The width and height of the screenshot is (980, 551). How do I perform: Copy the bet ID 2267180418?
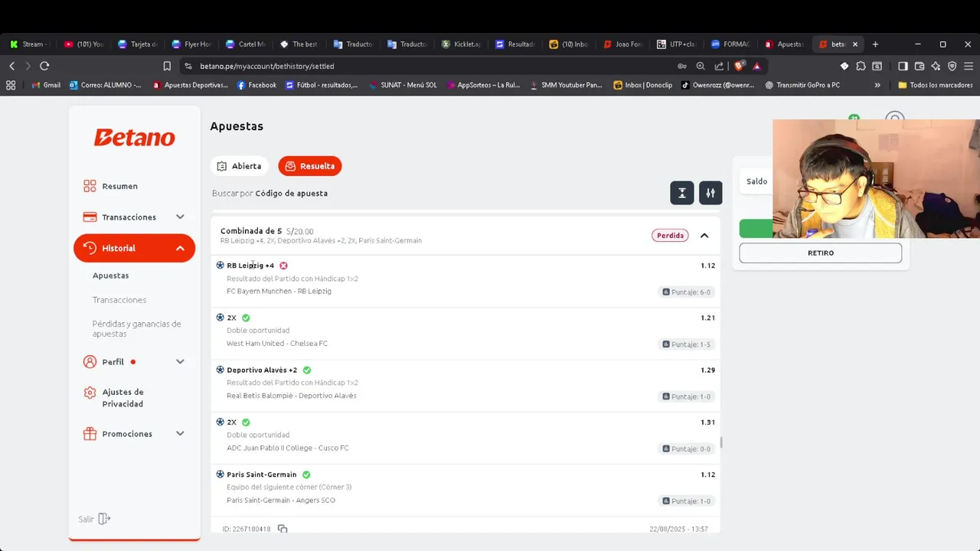tap(283, 529)
